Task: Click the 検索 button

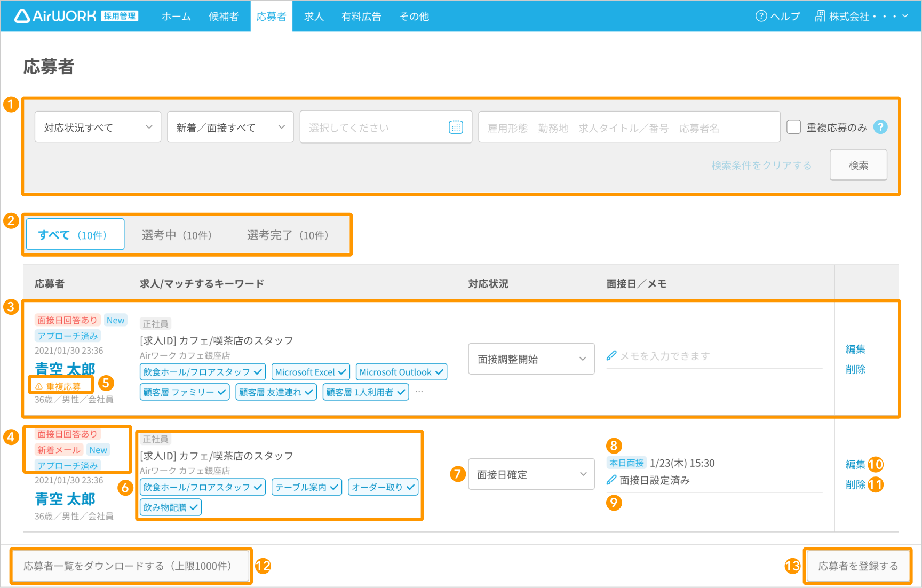Action: coord(859,165)
